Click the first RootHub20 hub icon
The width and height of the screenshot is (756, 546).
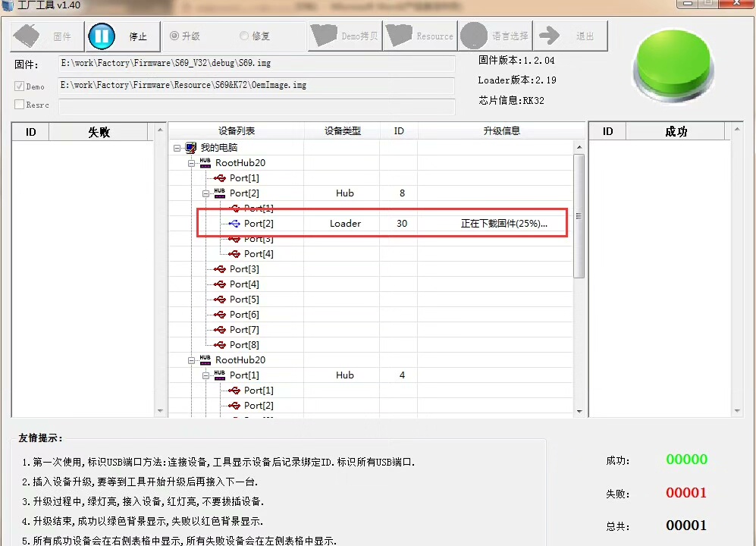tap(205, 162)
